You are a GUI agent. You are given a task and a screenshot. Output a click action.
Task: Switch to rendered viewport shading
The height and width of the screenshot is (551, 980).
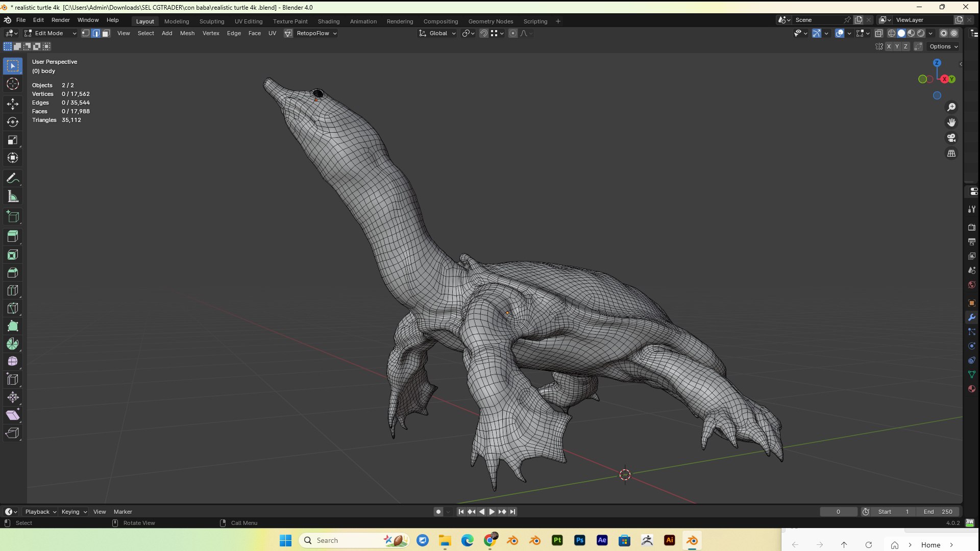(x=921, y=33)
